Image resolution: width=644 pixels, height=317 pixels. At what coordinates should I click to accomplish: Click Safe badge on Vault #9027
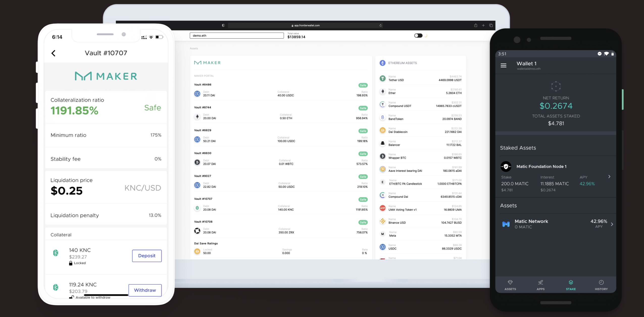pos(363,177)
